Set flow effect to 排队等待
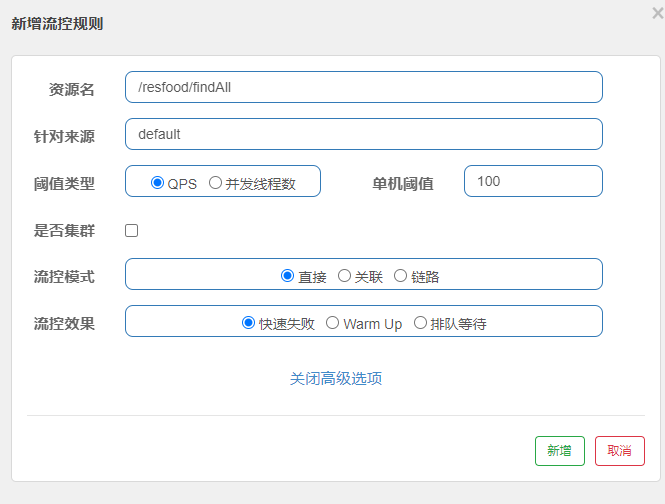 coord(420,323)
